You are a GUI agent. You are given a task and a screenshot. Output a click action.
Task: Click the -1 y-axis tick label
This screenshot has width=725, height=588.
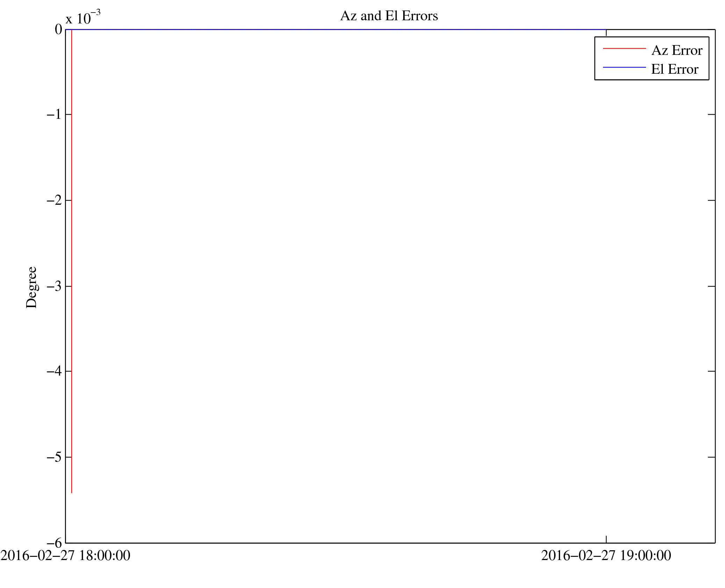(54, 114)
